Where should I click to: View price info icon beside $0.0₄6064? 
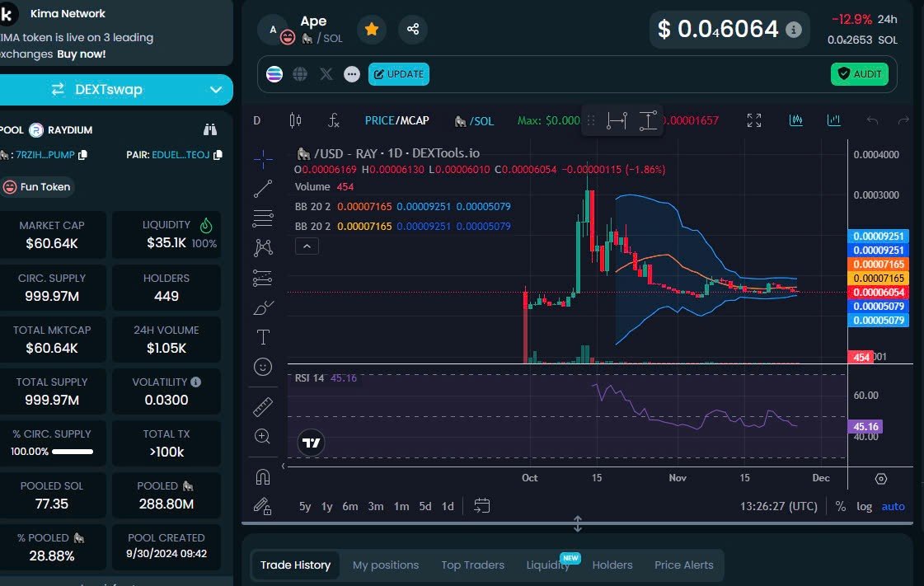pyautogui.click(x=794, y=30)
